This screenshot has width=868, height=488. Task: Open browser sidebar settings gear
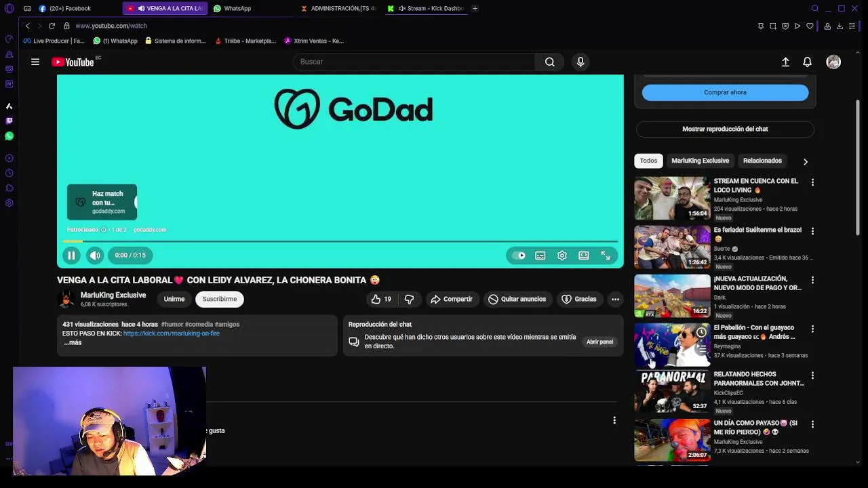click(9, 203)
